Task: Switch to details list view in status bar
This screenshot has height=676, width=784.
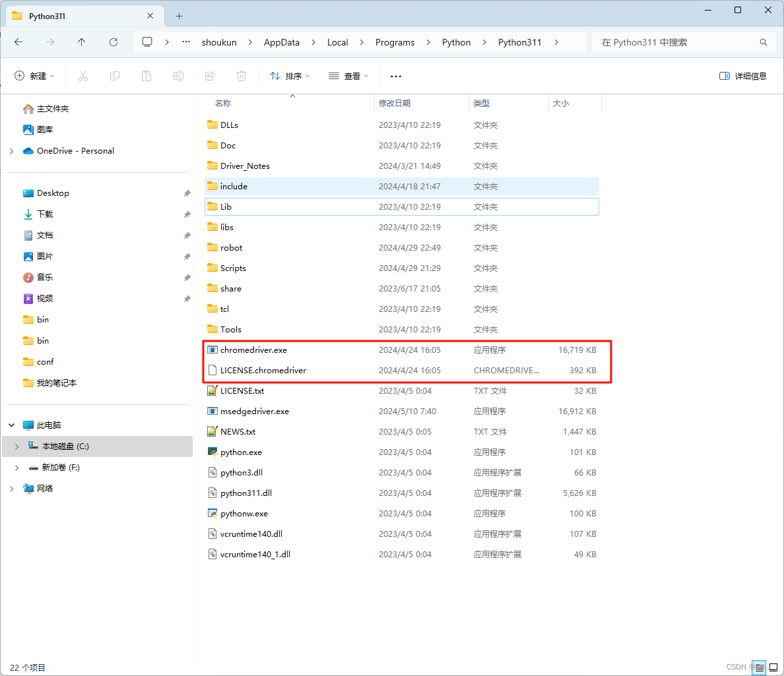Action: [760, 667]
